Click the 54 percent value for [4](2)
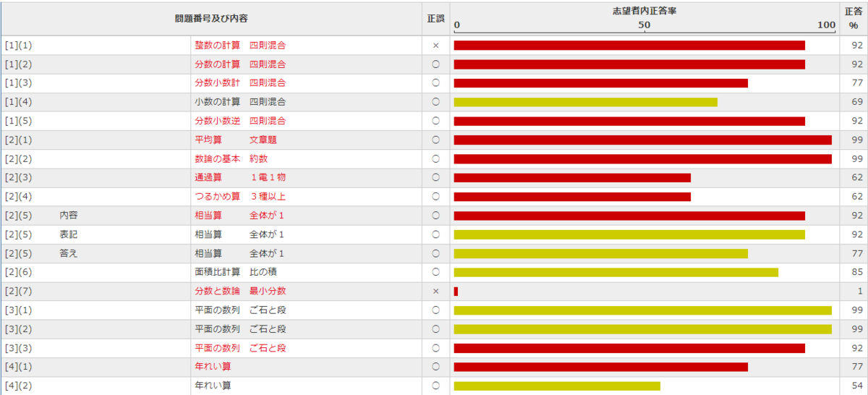868x395 pixels. [x=857, y=386]
